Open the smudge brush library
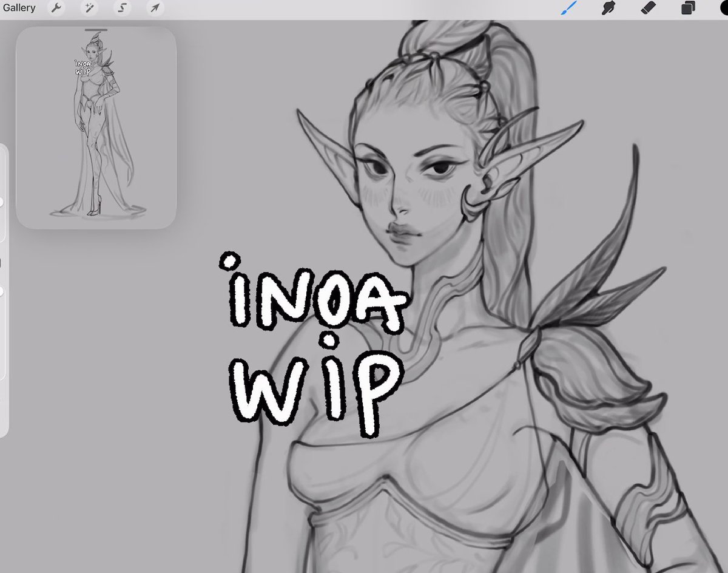 (x=608, y=8)
